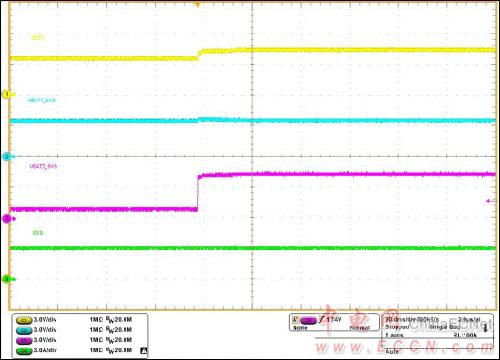Click the magenta trigger level arrow on right edge
500x360 pixels.
[491, 201]
